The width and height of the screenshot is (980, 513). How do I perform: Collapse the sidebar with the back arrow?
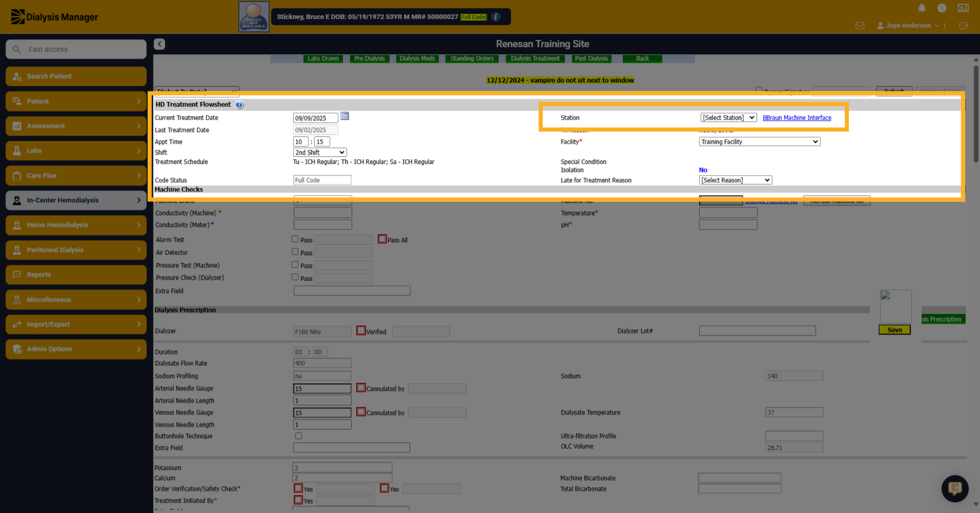coord(159,44)
